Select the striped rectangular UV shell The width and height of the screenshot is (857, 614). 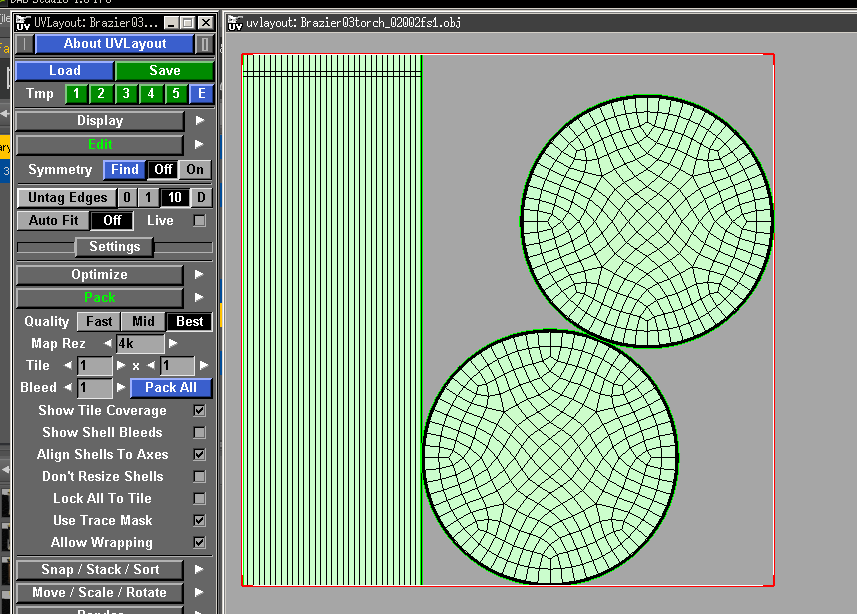pos(332,320)
